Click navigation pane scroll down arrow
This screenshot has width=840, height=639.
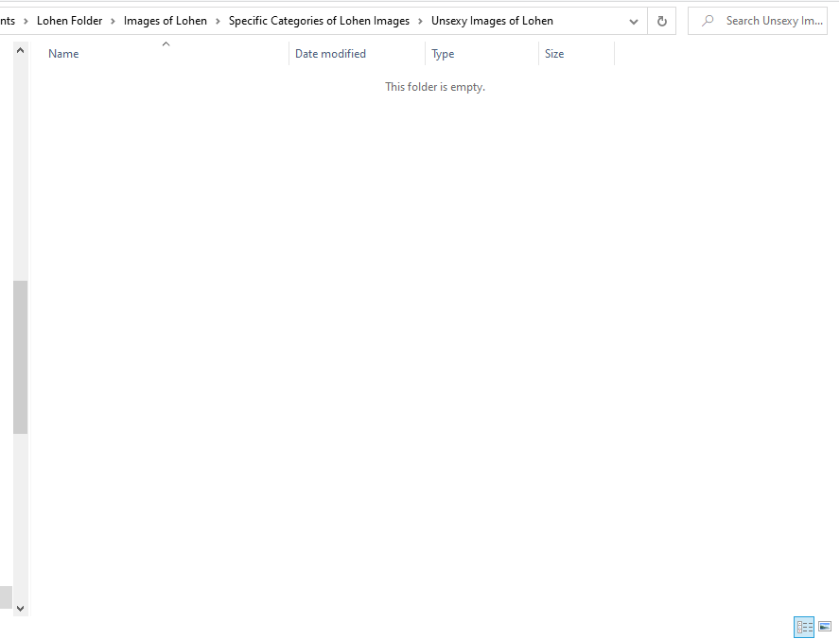(21, 609)
